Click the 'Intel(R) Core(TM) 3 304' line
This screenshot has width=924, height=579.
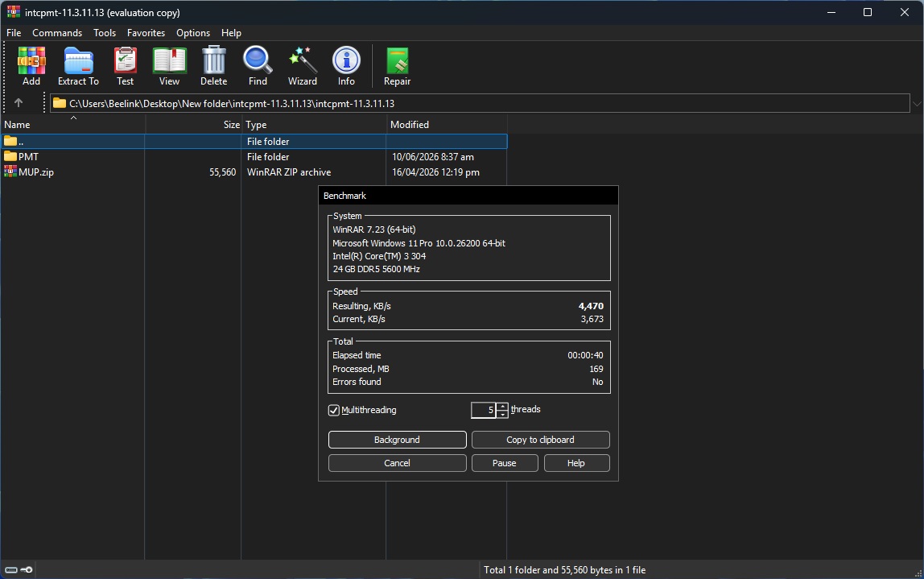pyautogui.click(x=379, y=256)
